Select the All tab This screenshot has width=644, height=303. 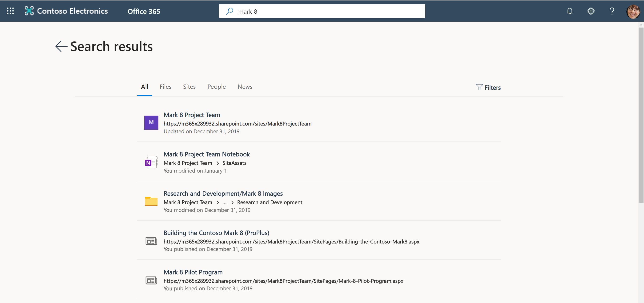tap(145, 87)
